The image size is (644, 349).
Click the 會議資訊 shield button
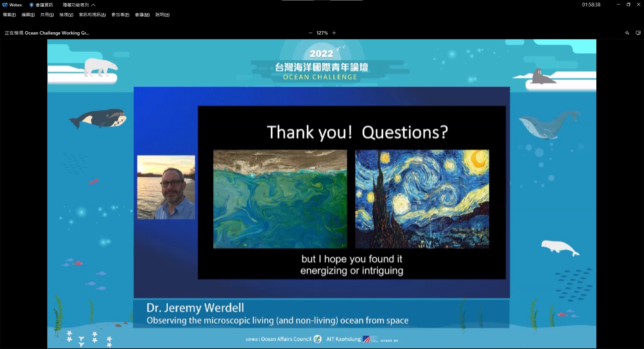[x=41, y=5]
